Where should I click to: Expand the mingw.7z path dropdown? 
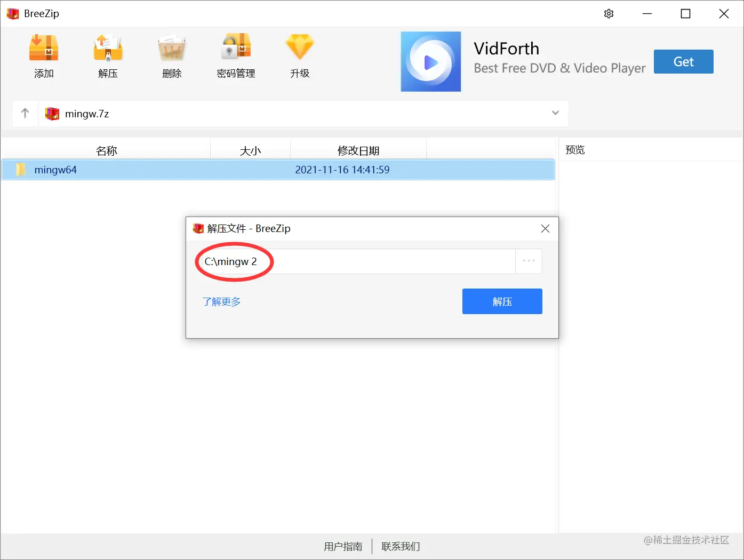[555, 113]
